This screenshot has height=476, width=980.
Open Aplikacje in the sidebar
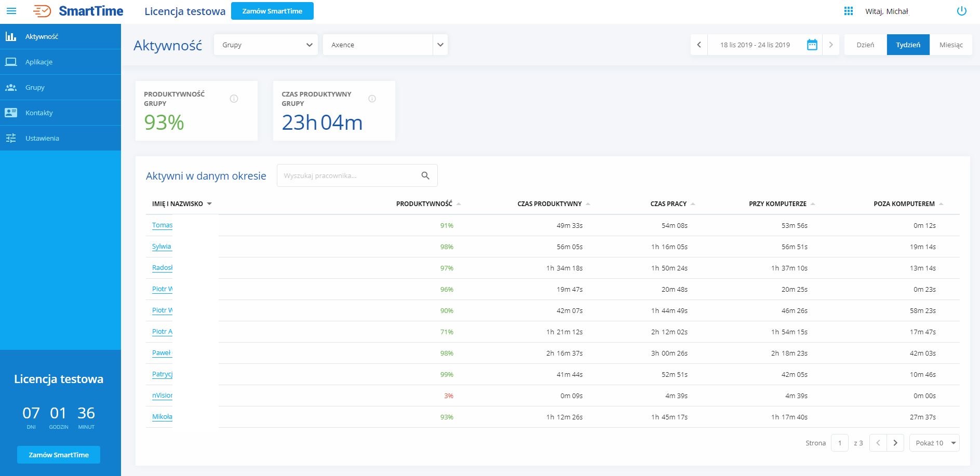(x=39, y=62)
